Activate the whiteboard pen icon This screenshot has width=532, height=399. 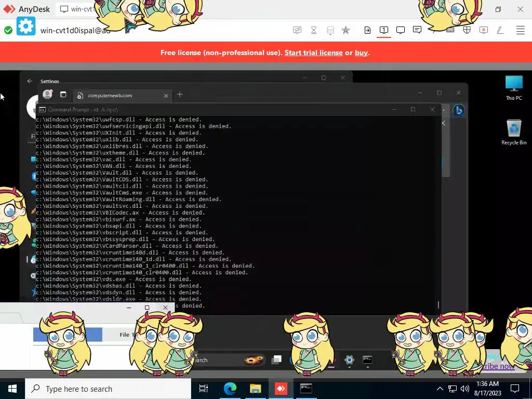[x=500, y=30]
